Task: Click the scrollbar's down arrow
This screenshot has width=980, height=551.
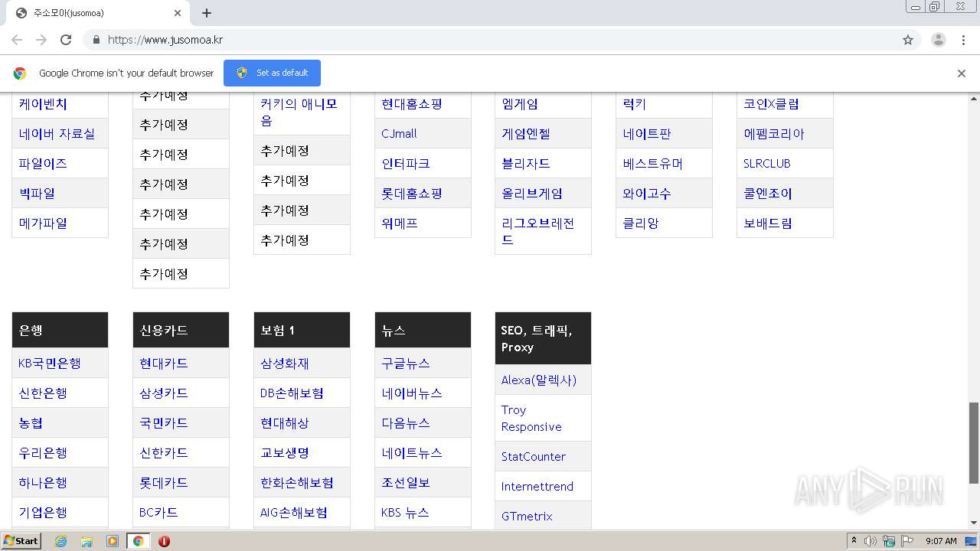Action: [x=974, y=523]
